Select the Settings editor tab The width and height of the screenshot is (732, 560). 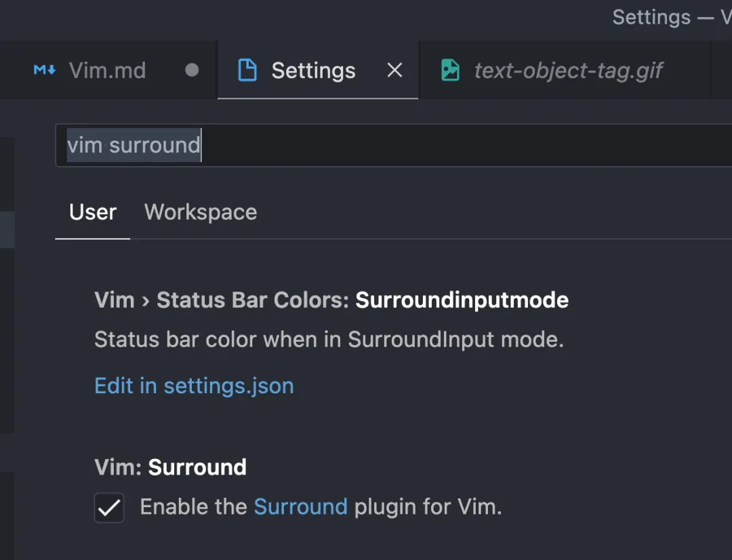[x=313, y=71]
